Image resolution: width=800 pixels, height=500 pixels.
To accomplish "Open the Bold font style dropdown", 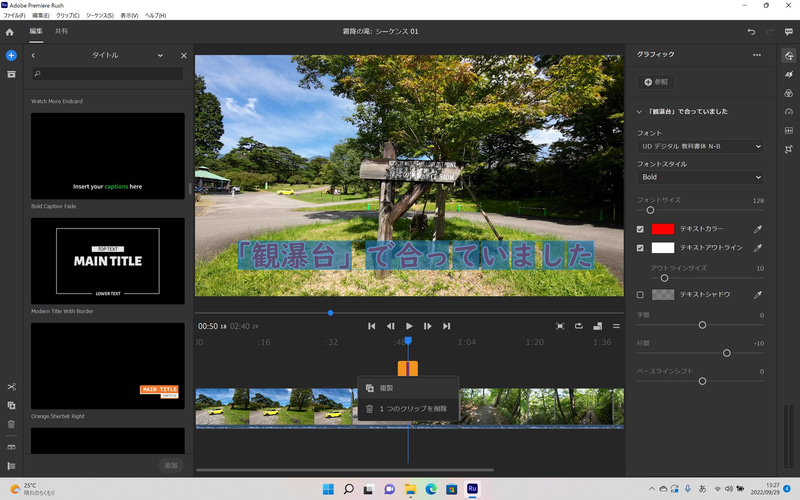I will coord(701,177).
